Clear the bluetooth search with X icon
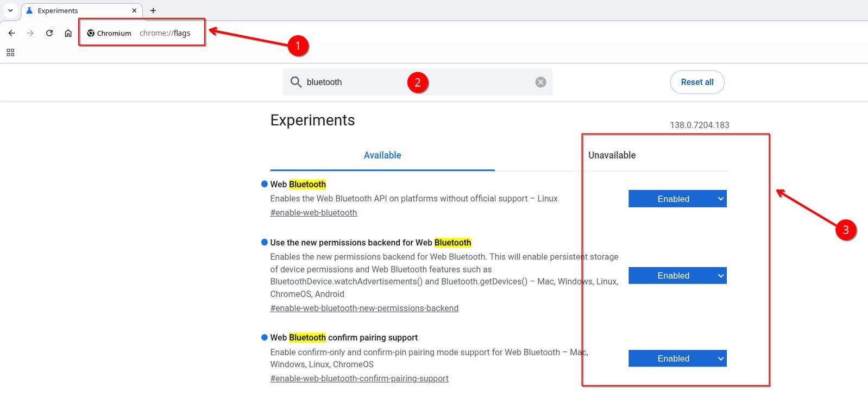 click(x=540, y=82)
